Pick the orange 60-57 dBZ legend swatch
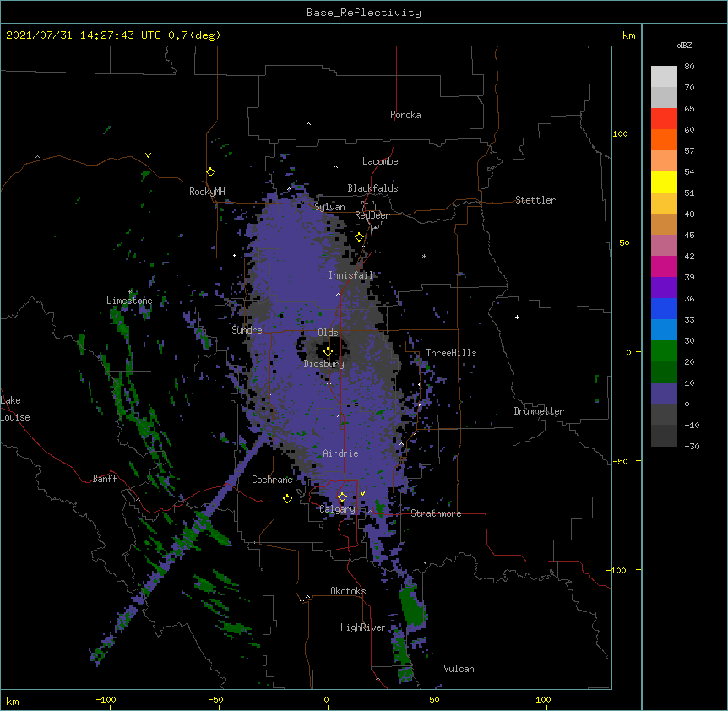728x711 pixels. click(x=664, y=139)
